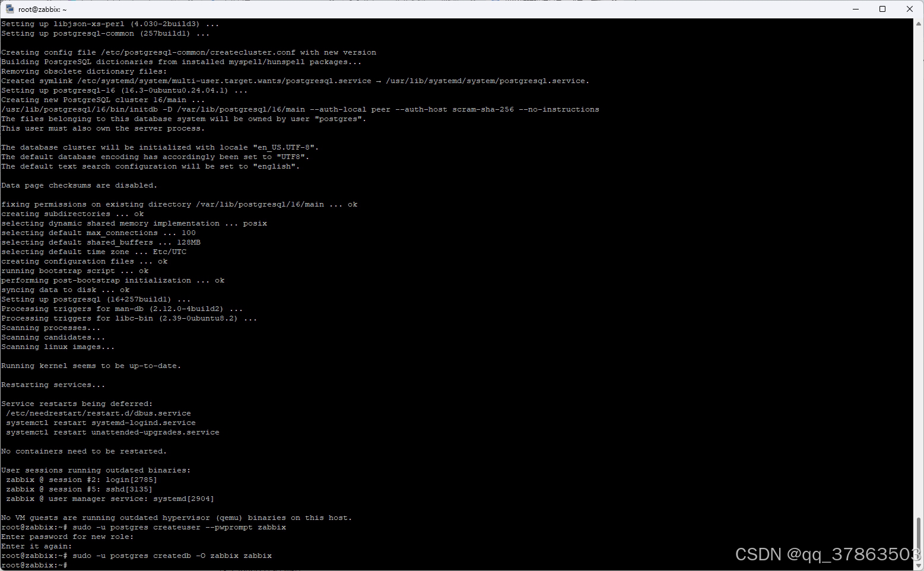Click 'Scanning candidates...' line

coord(53,337)
